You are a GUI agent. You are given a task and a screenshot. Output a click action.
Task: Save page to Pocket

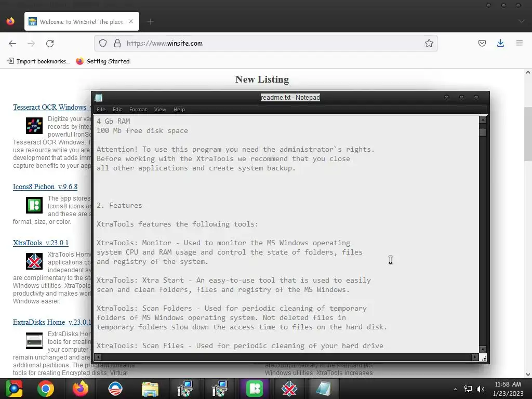(482, 43)
